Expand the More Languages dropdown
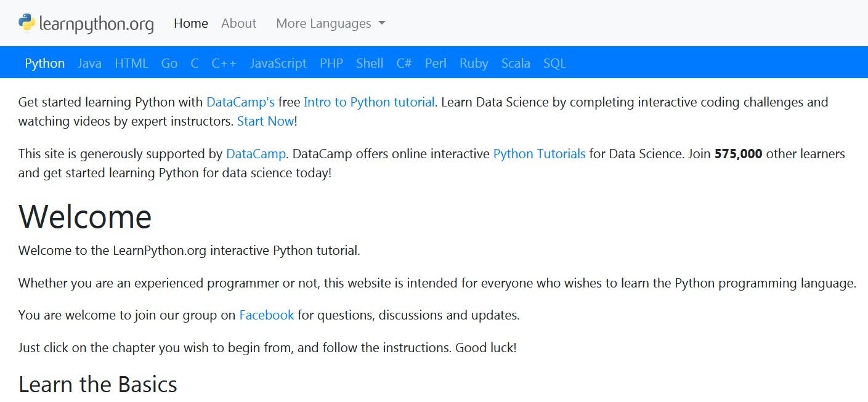Image resolution: width=868 pixels, height=402 pixels. 330,23
